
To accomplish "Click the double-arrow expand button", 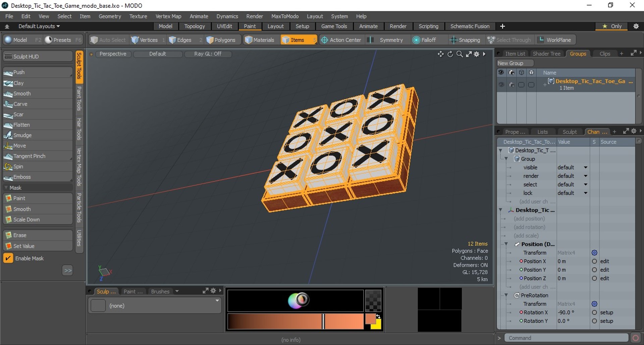I will [x=68, y=270].
